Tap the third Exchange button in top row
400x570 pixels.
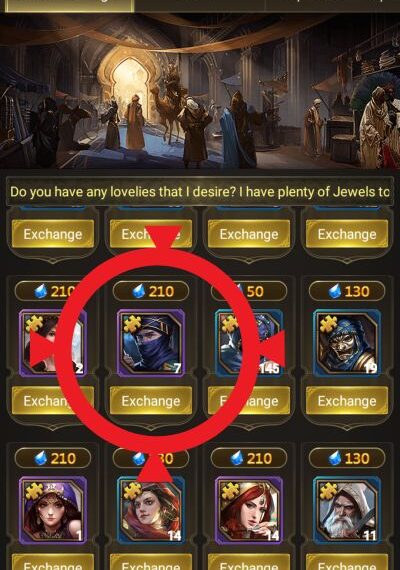pyautogui.click(x=249, y=234)
